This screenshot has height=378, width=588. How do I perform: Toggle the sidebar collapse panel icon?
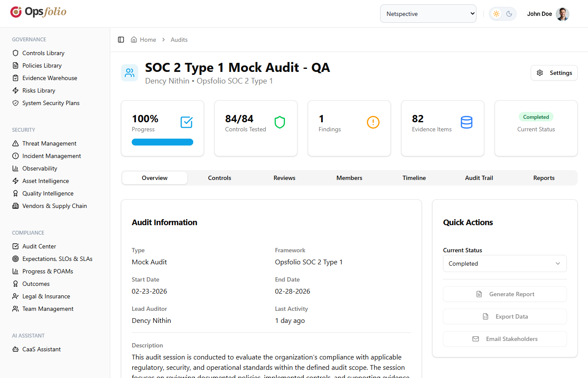click(121, 39)
